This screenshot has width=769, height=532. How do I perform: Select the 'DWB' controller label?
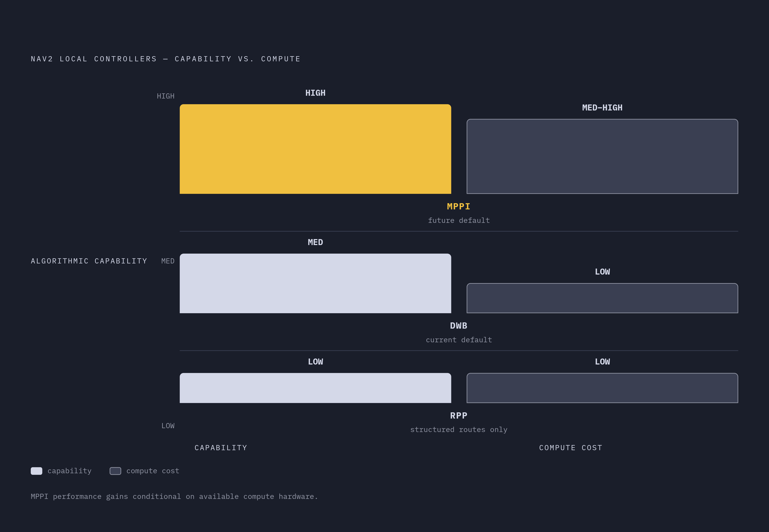click(458, 326)
